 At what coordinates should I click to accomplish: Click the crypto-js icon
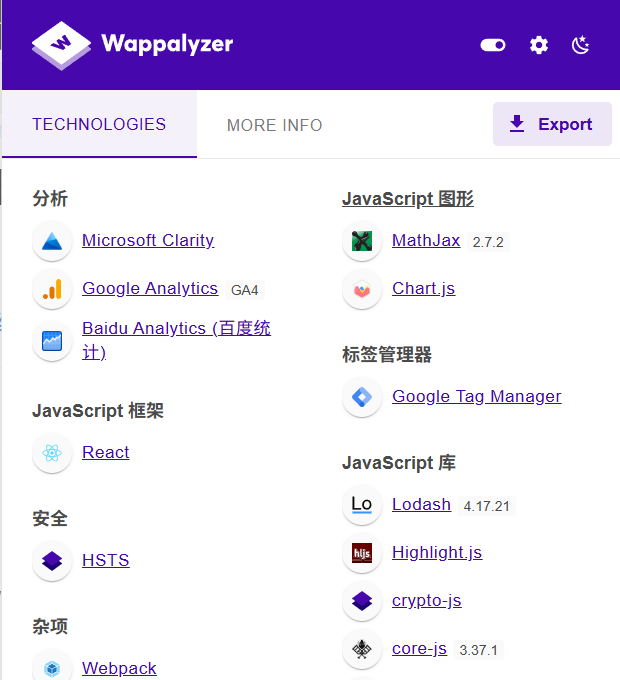click(x=362, y=602)
